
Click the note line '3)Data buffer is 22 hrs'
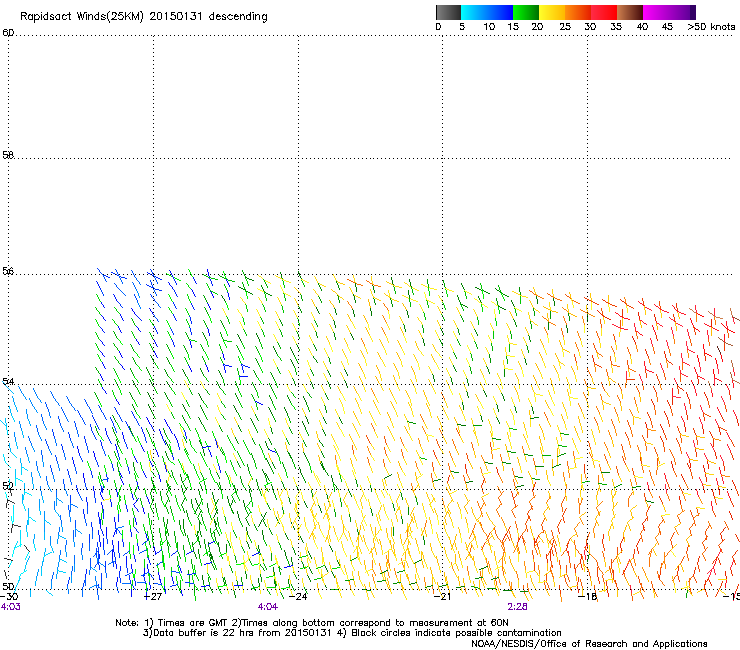coord(352,633)
